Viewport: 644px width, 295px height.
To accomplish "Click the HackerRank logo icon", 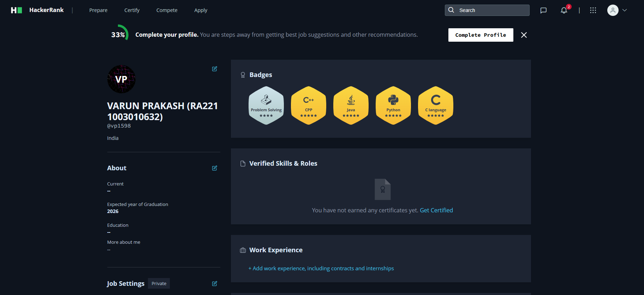I will click(16, 10).
